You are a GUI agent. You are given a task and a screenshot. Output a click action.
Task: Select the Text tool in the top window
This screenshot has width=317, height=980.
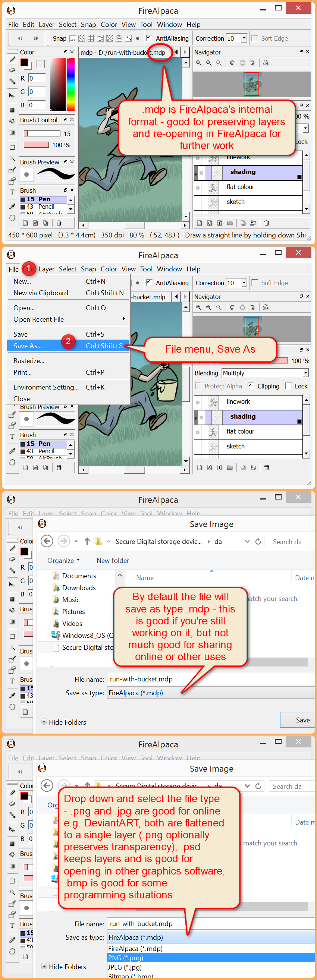tap(12, 192)
